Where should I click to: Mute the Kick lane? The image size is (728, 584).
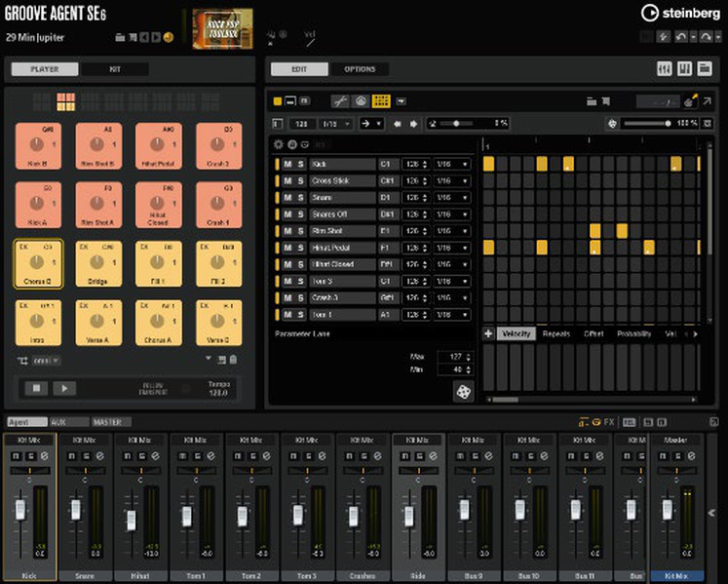click(287, 164)
